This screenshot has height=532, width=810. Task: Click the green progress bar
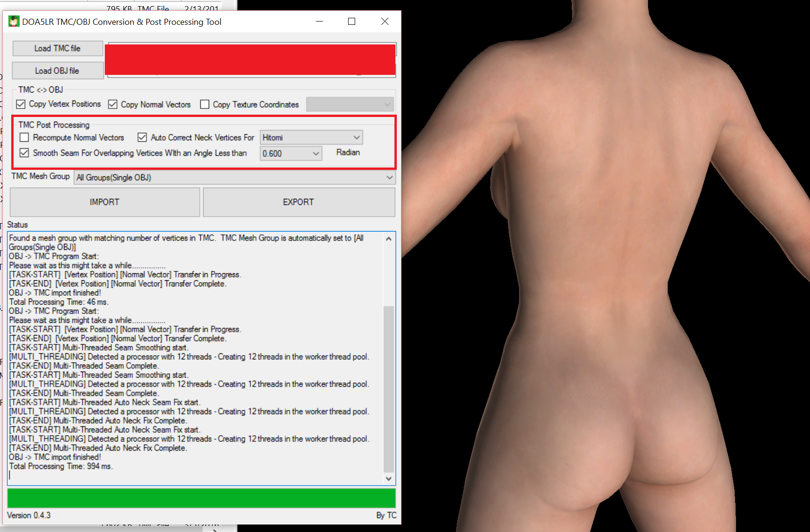(201, 498)
